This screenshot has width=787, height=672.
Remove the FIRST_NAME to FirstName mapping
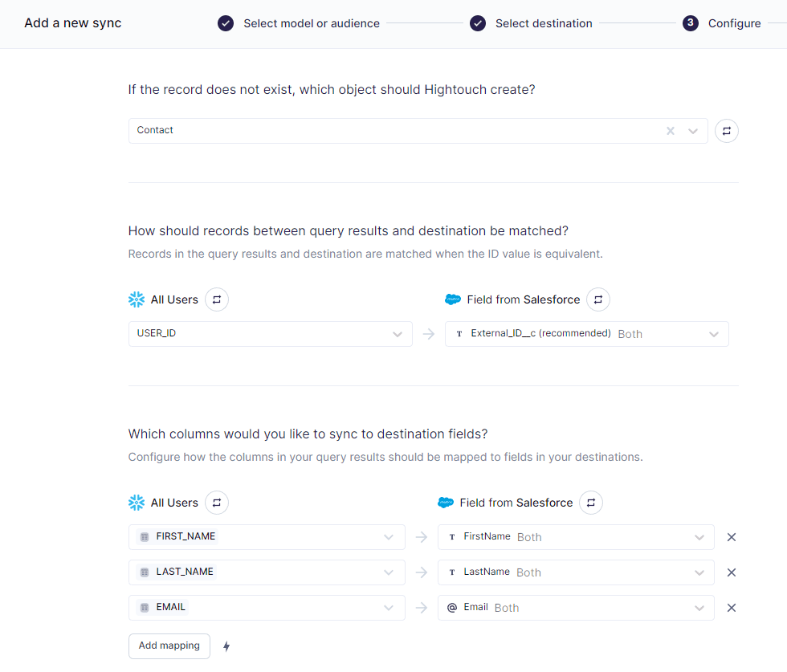click(x=732, y=537)
